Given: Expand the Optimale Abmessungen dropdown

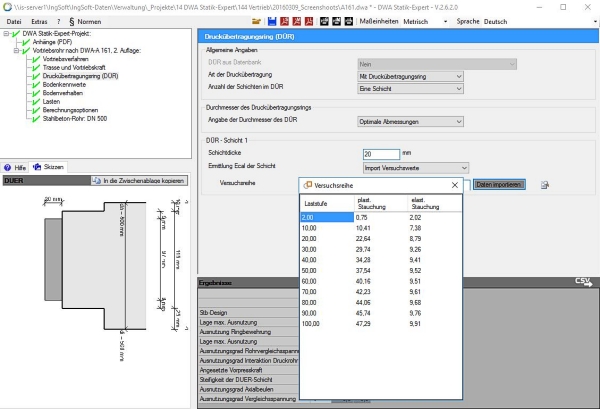Looking at the screenshot, I should point(410,121).
